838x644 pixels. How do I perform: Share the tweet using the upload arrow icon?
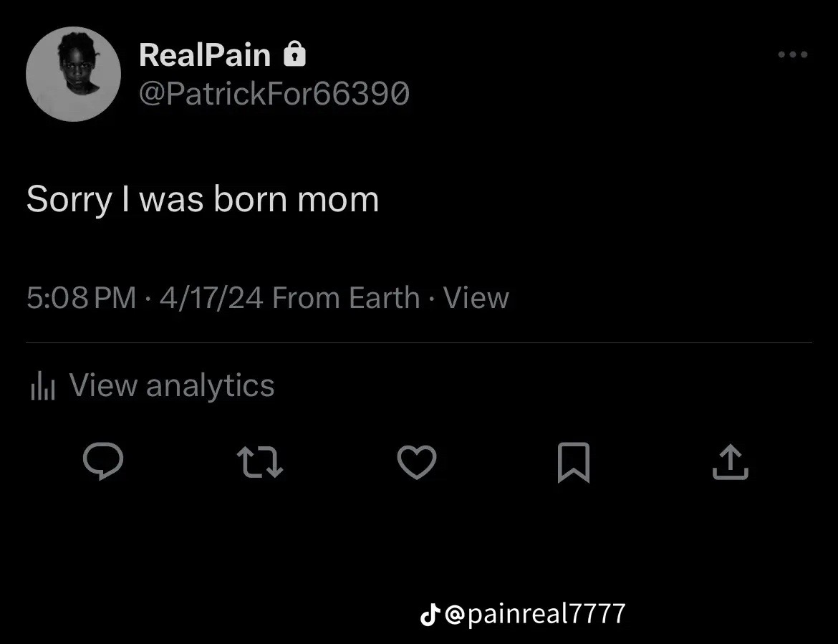(730, 461)
